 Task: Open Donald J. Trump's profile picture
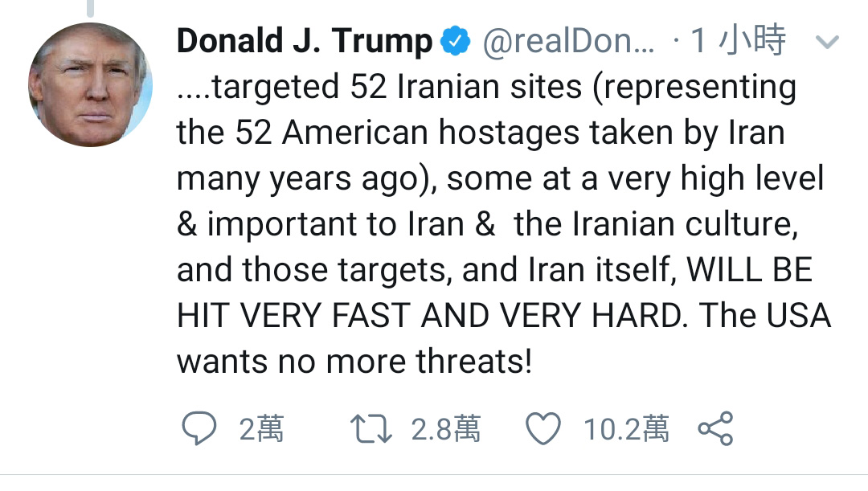click(x=90, y=84)
